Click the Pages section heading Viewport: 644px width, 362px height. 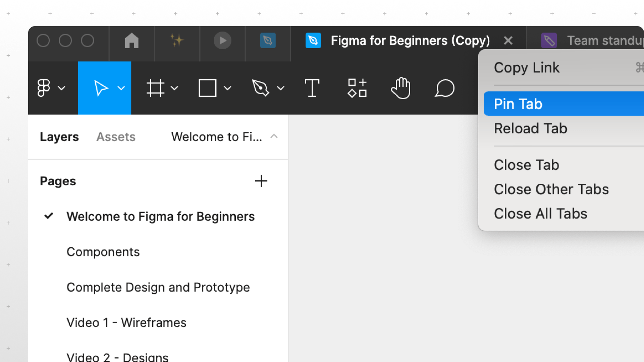pos(58,181)
